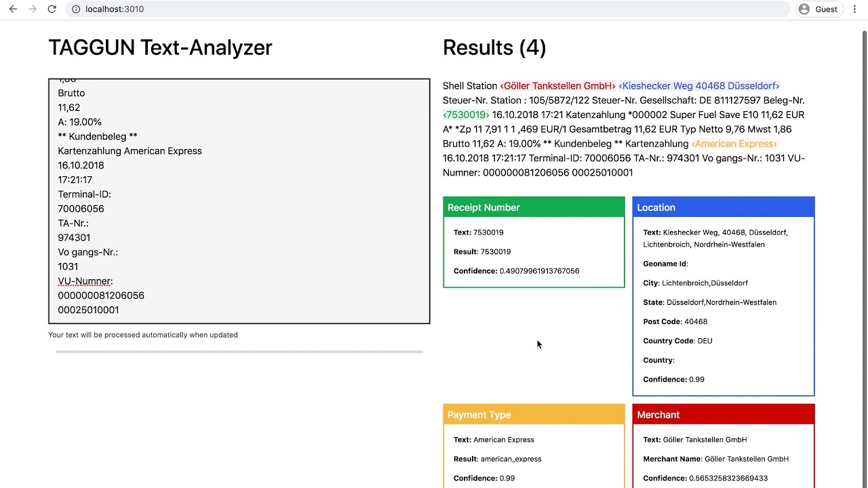This screenshot has height=488, width=868.
Task: Click the highlighted ‹7530019› tag
Action: tap(466, 115)
